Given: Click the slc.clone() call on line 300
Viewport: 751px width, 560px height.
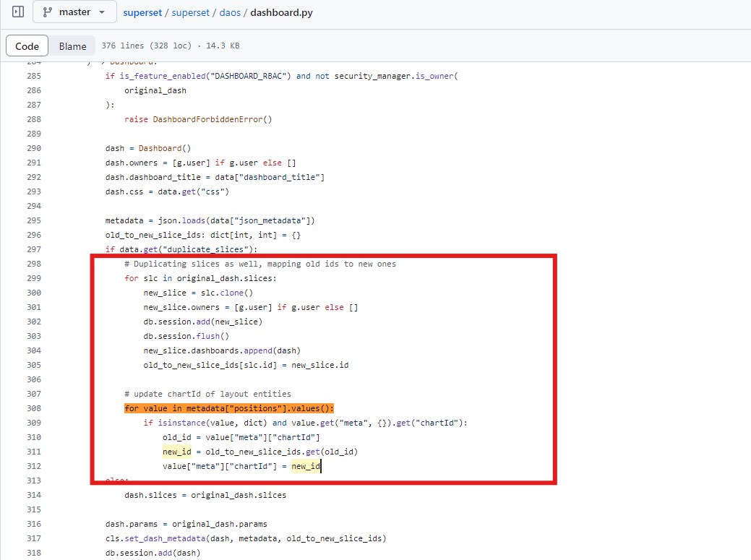Looking at the screenshot, I should click(x=226, y=293).
